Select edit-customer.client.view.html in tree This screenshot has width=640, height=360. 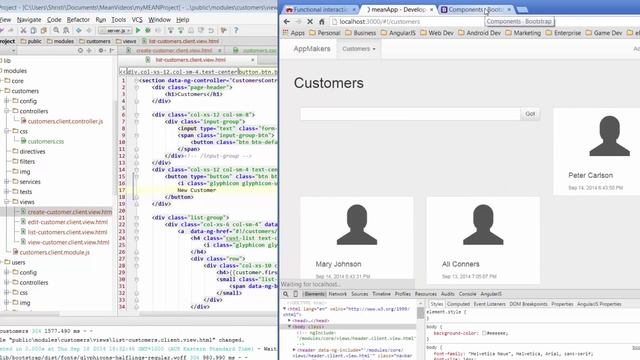pyautogui.click(x=64, y=222)
